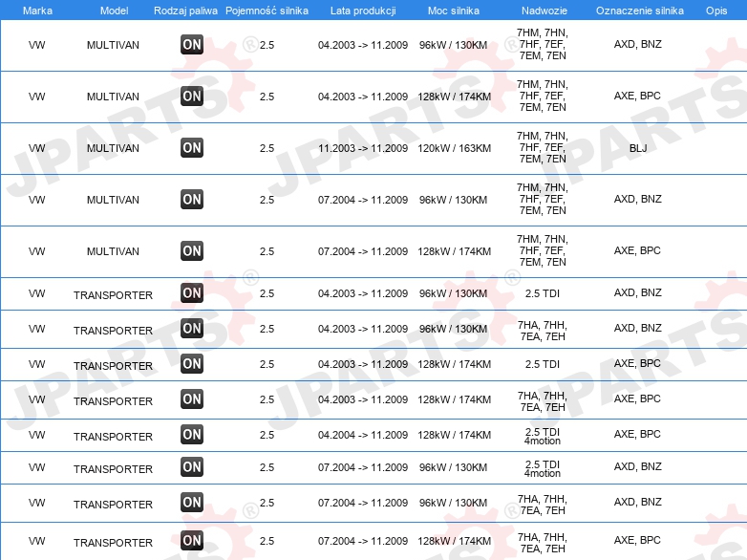This screenshot has height=560, width=747.
Task: Click 2.5 TDI body cell in Transporter 128kW 04.2003 row
Action: pyautogui.click(x=543, y=364)
